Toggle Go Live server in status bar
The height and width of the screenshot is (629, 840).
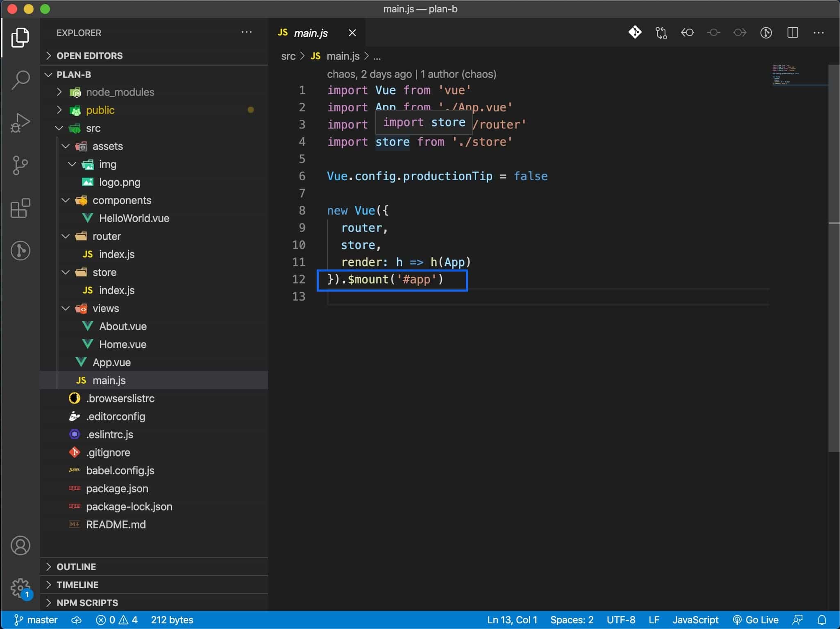(755, 620)
